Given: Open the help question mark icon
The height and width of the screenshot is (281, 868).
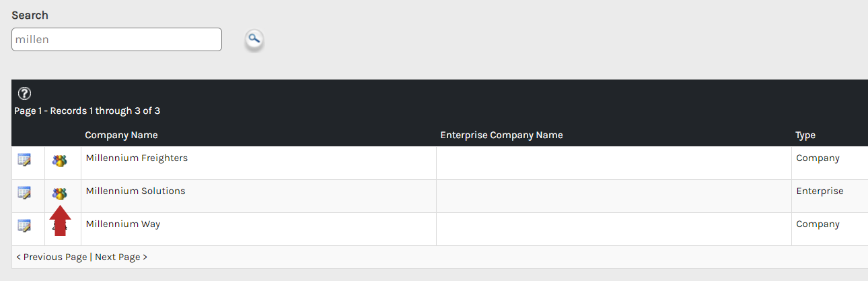Looking at the screenshot, I should click(24, 94).
